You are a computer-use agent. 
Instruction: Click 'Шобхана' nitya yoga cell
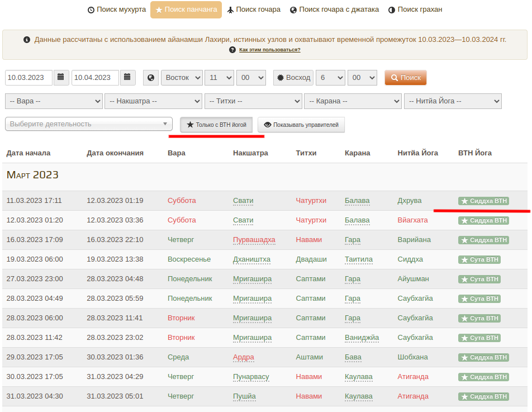pyautogui.click(x=412, y=357)
